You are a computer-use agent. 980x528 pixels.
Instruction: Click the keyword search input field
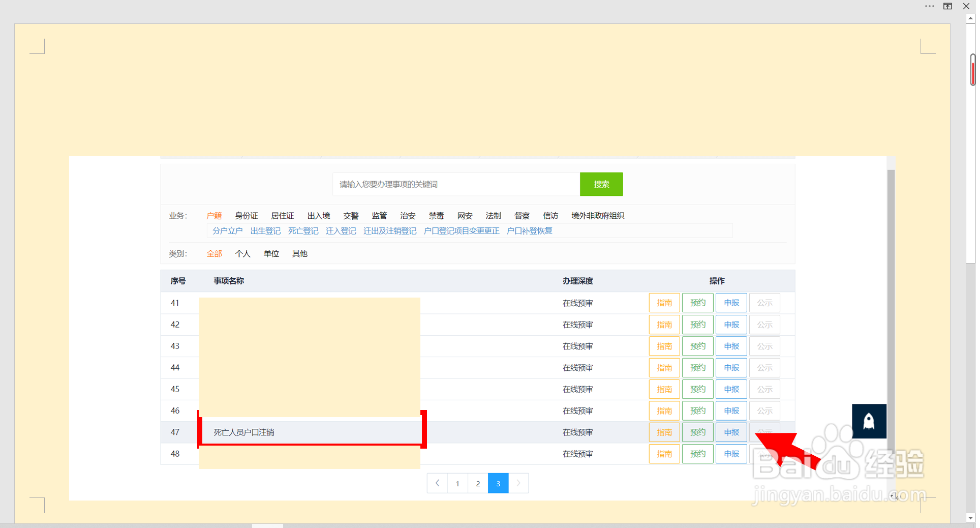(456, 184)
